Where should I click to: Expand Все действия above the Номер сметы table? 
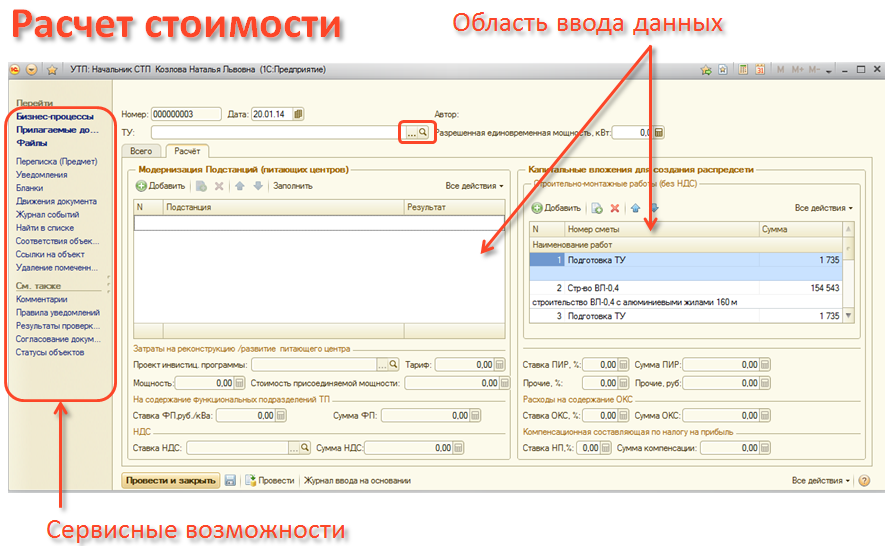(823, 208)
